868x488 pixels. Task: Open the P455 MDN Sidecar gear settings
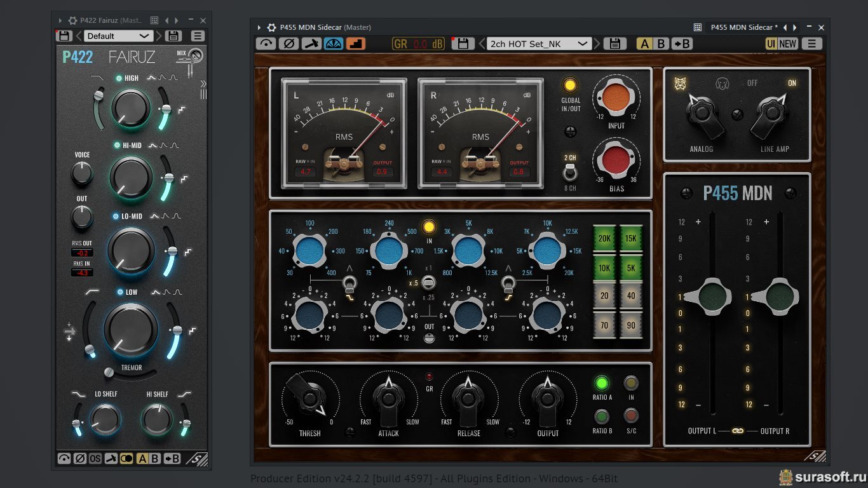(271, 27)
